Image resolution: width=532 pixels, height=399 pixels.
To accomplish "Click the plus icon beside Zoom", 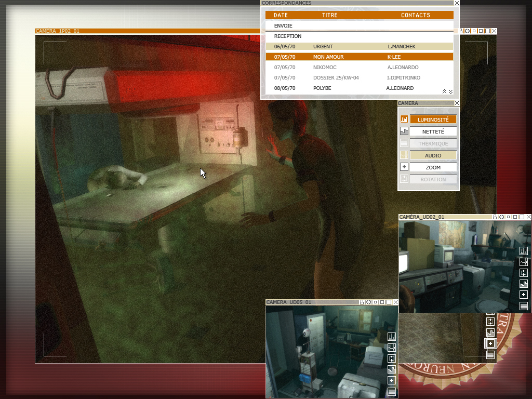I will [x=404, y=167].
